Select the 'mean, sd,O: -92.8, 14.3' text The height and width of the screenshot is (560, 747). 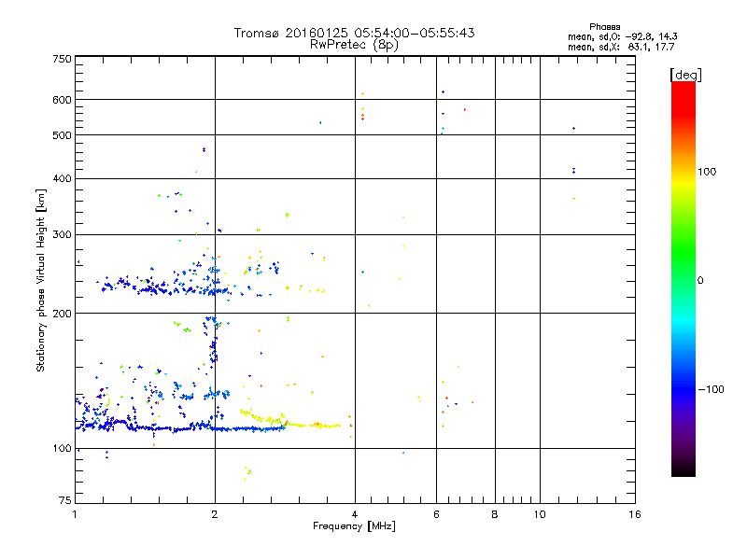623,36
